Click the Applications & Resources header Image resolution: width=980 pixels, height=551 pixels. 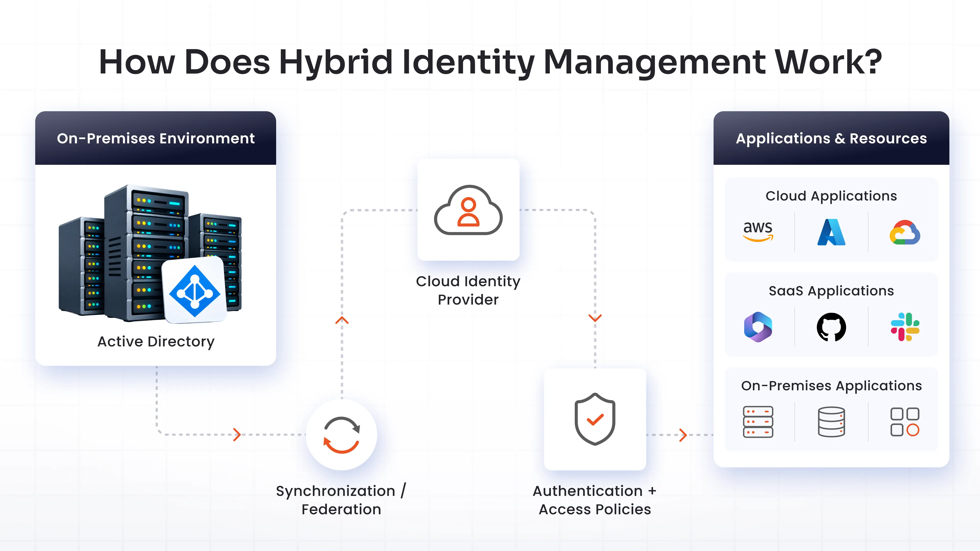coord(831,138)
